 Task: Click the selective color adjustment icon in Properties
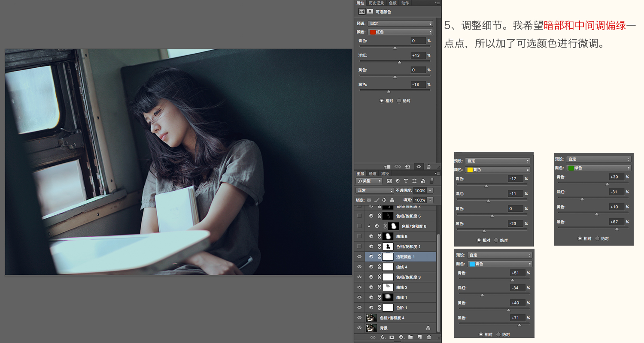coord(361,12)
